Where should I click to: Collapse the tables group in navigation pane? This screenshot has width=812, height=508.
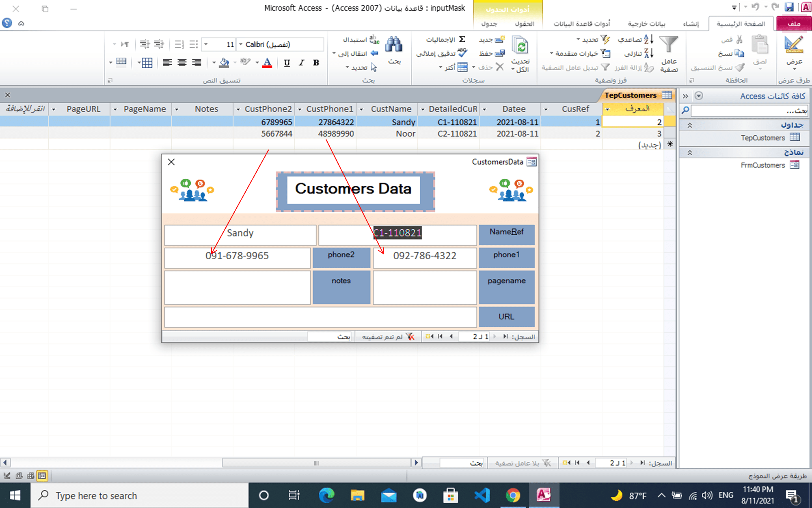click(689, 126)
